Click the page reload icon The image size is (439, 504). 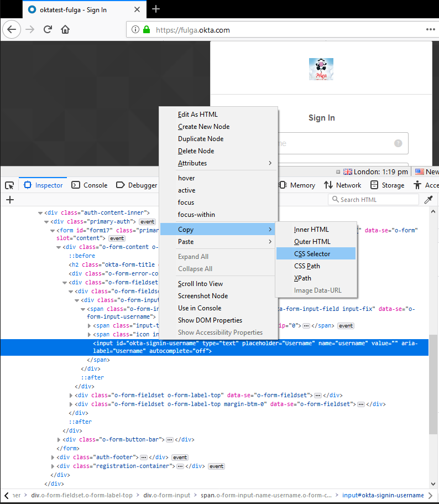tap(48, 29)
